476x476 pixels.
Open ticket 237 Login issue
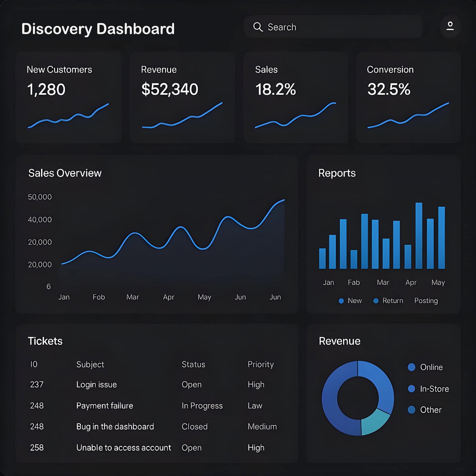(97, 384)
